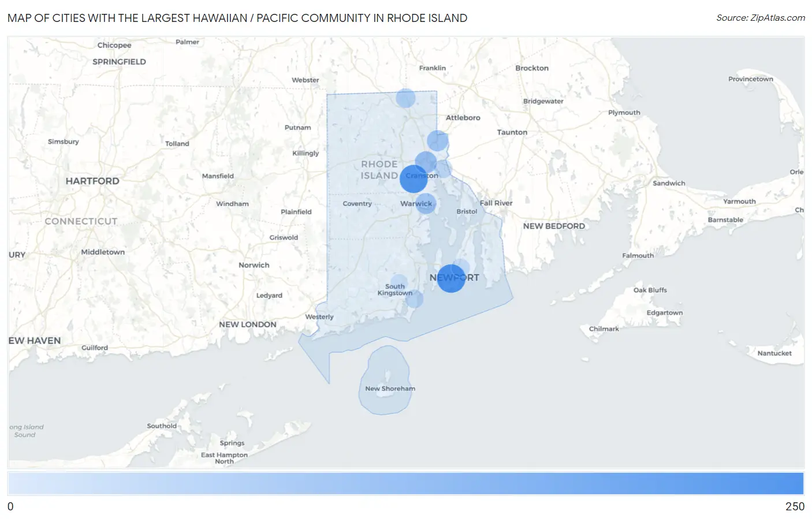
Task: Click the 'Putnam' town label
Action: pos(297,128)
